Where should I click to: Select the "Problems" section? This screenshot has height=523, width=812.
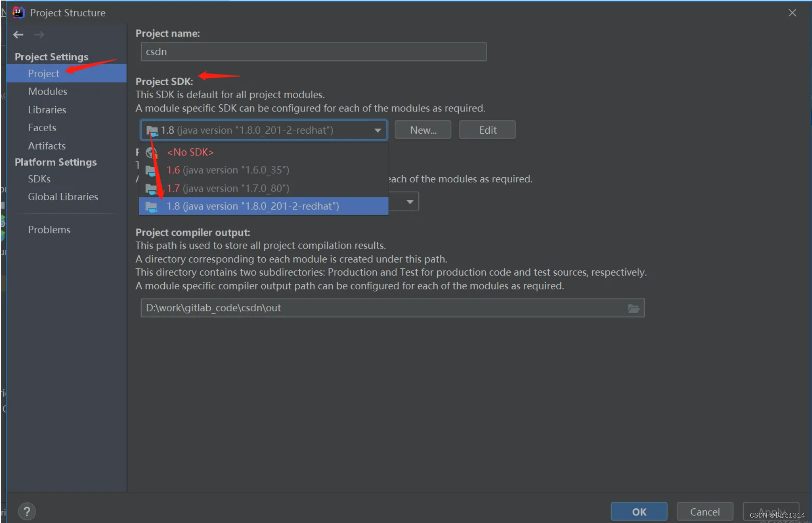(49, 229)
